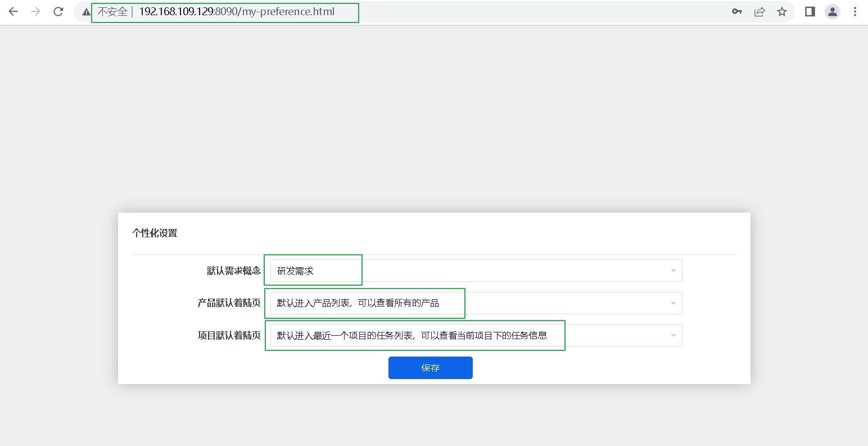The height and width of the screenshot is (446, 868).
Task: Open the user profile avatar
Action: click(x=833, y=11)
